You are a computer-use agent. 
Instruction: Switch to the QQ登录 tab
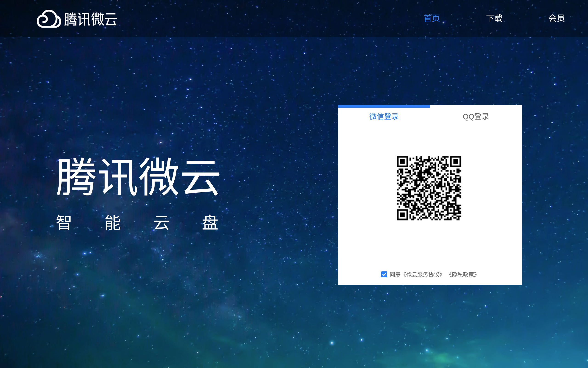(476, 117)
